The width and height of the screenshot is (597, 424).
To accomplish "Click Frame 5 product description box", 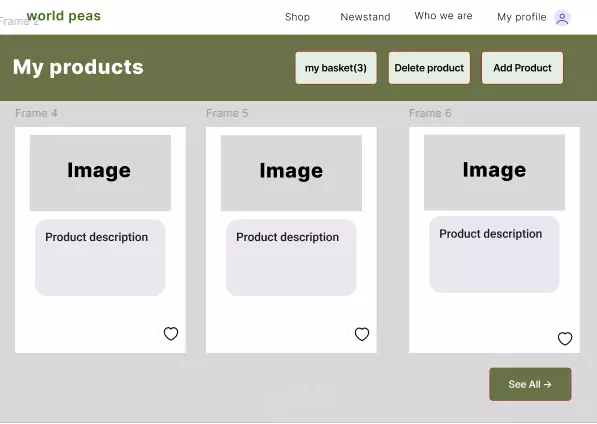I will [291, 258].
